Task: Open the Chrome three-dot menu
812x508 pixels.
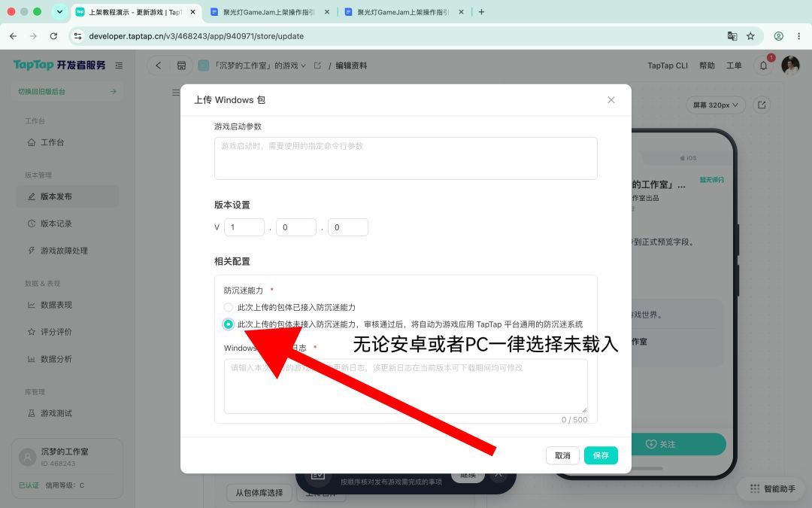Action: pyautogui.click(x=799, y=36)
